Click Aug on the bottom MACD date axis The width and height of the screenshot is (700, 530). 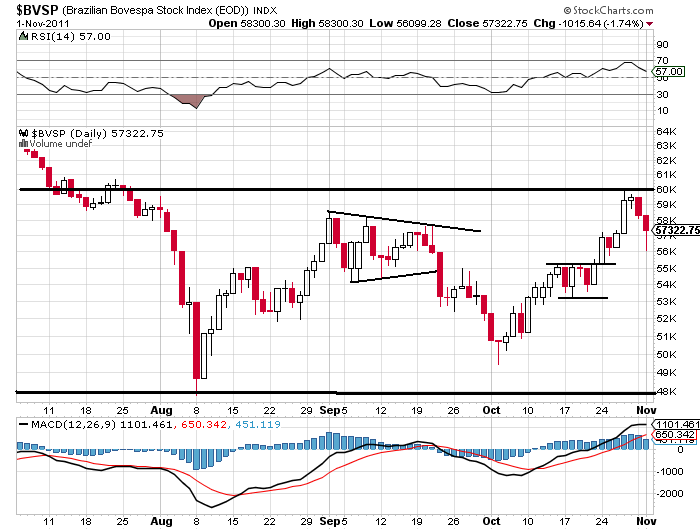161,521
